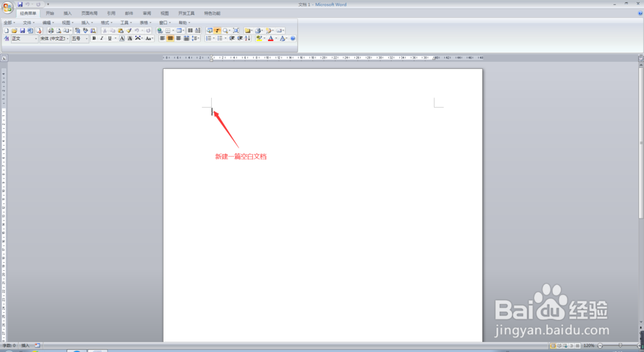Switch to Draft view in status bar
Screen dimensions: 644x352
(x=578, y=346)
